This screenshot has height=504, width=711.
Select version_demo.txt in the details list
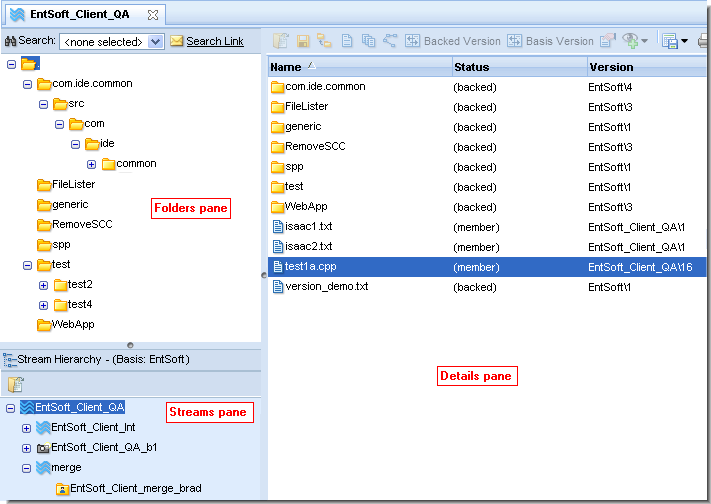(x=327, y=287)
